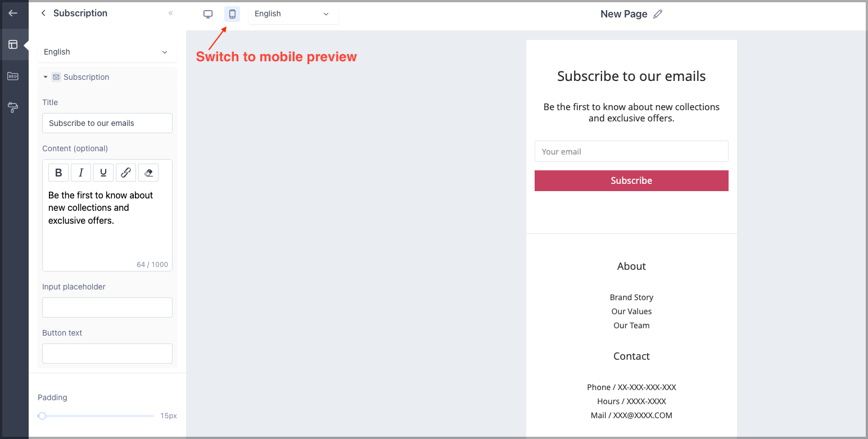Select the page layout sidebar icon
868x439 pixels.
point(13,44)
